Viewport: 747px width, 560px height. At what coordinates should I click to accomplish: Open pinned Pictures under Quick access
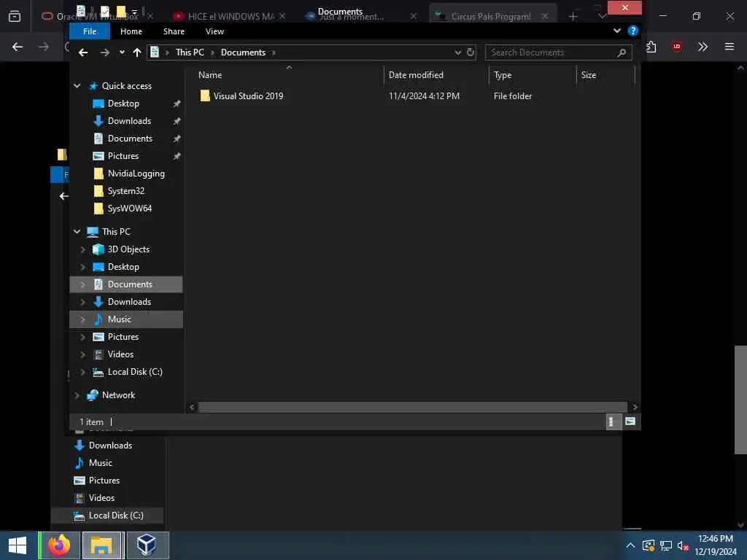(123, 156)
